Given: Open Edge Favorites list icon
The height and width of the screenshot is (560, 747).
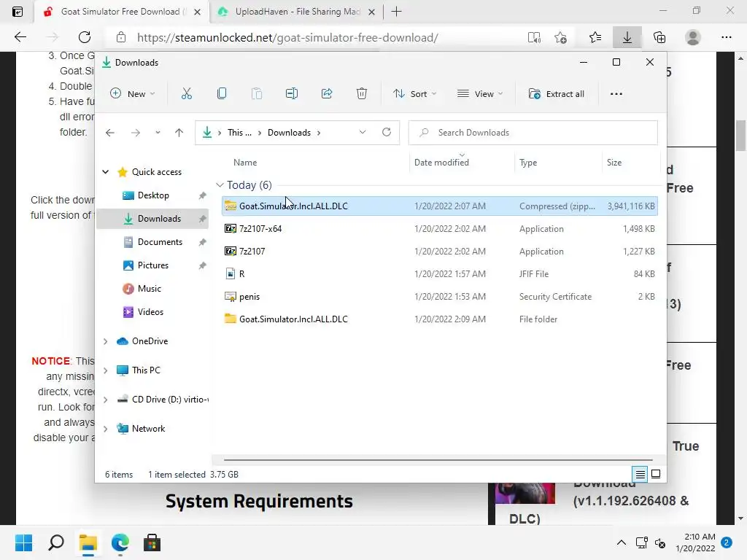Looking at the screenshot, I should pos(595,37).
